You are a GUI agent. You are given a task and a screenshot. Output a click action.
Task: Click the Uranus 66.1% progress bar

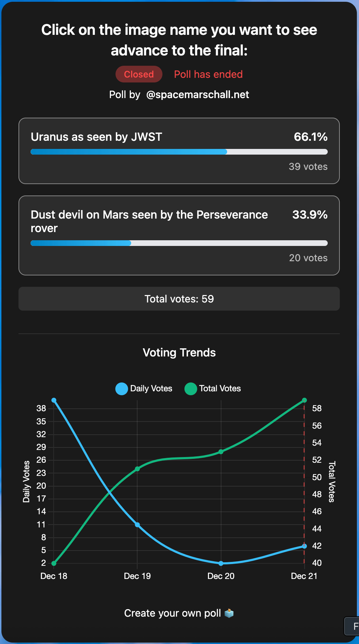[x=179, y=152]
